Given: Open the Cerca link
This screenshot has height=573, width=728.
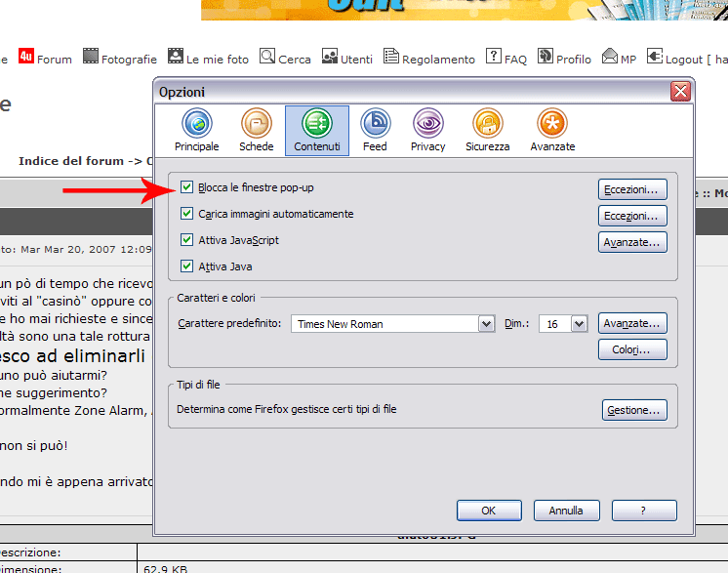Looking at the screenshot, I should point(295,60).
